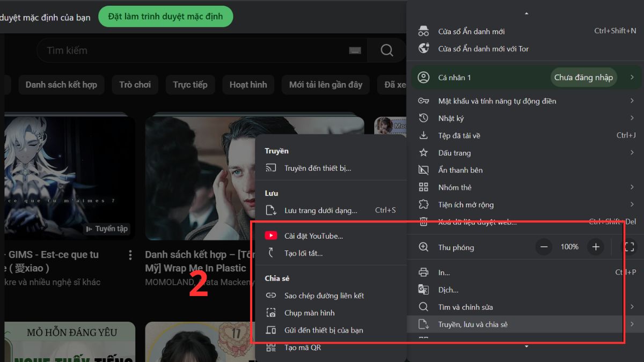Click the Tuyển tập badge on first thumbnail
644x362 pixels.
point(107,229)
